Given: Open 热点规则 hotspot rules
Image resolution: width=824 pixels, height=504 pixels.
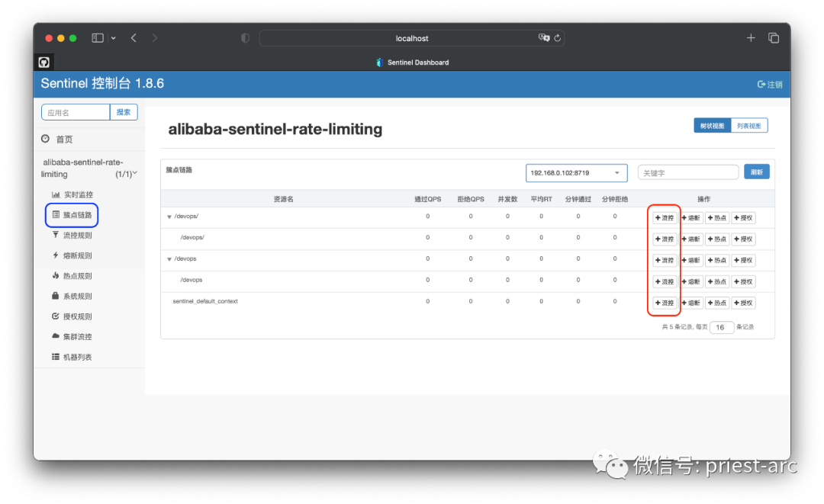Looking at the screenshot, I should point(72,275).
